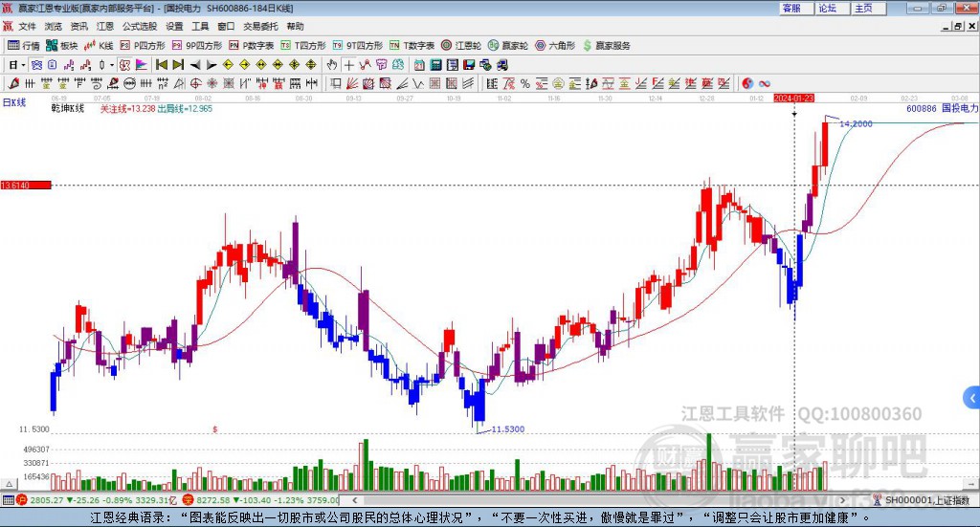Open the T四方形 time square
This screenshot has height=527, width=980.
point(303,46)
